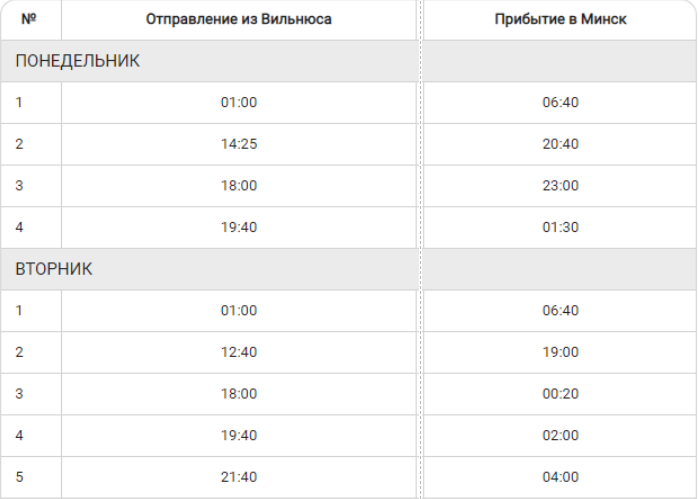698x499 pixels.
Task: Click Monday arrival time 20:40
Action: pos(560,144)
